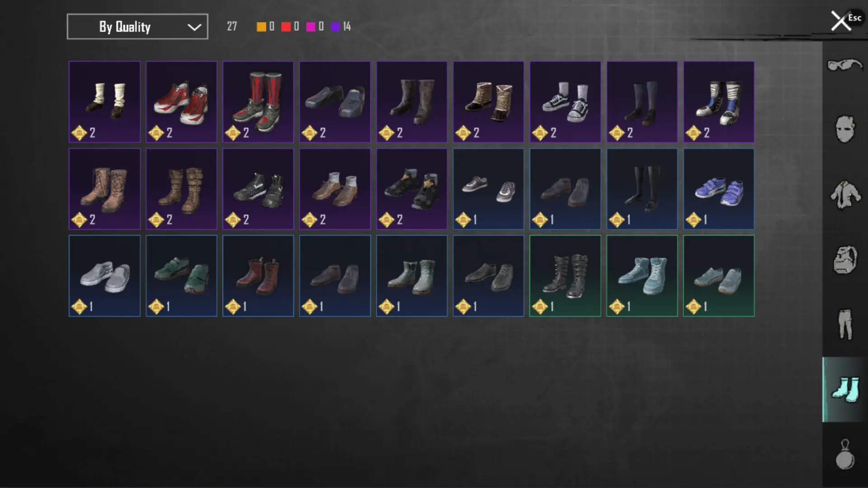
Task: Click the dropdown chevron arrow
Action: [194, 27]
